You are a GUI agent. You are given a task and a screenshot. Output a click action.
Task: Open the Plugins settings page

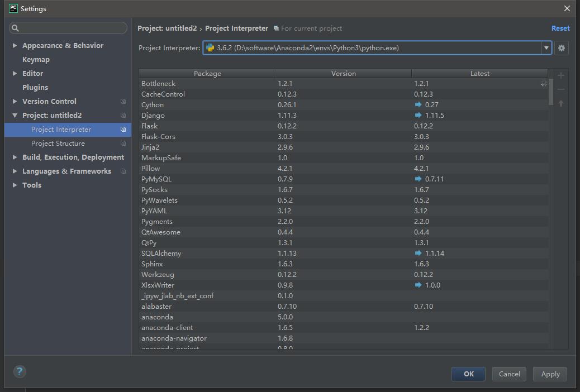point(35,87)
